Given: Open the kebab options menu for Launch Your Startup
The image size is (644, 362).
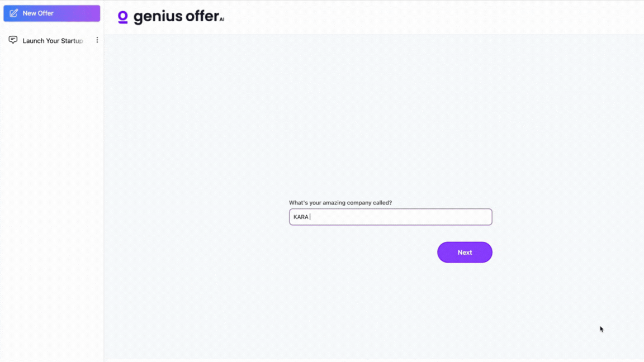Looking at the screenshot, I should click(97, 40).
